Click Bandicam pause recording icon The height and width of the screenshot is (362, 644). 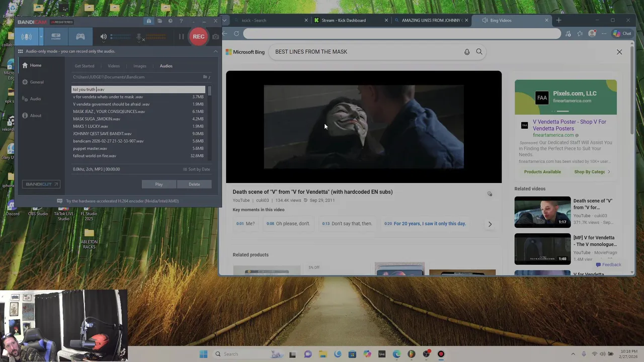coord(181,37)
